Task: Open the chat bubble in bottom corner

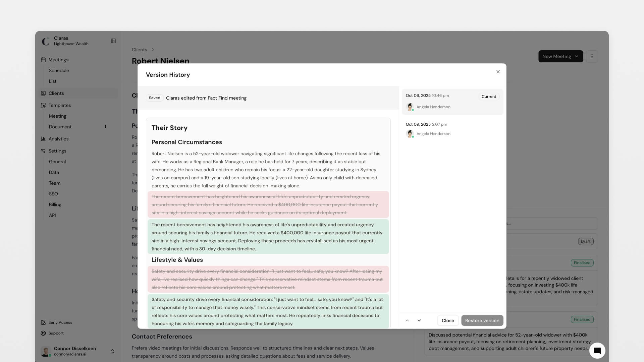Action: pos(597,350)
